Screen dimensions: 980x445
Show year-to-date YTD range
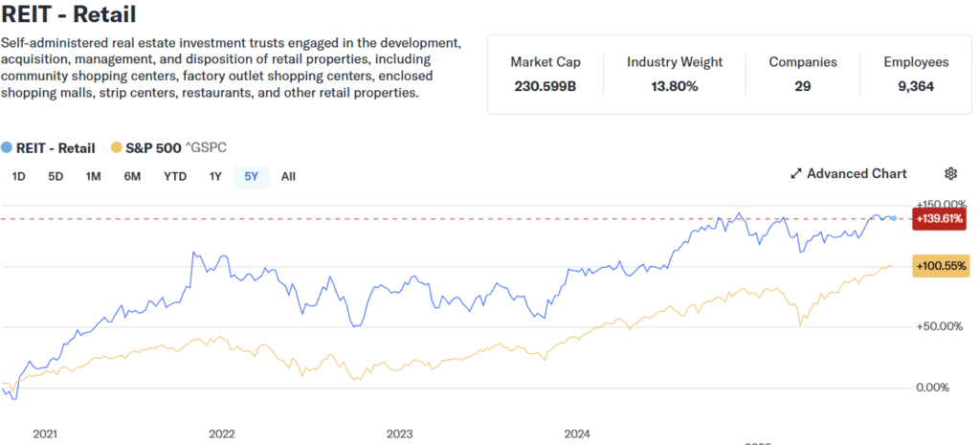(175, 176)
